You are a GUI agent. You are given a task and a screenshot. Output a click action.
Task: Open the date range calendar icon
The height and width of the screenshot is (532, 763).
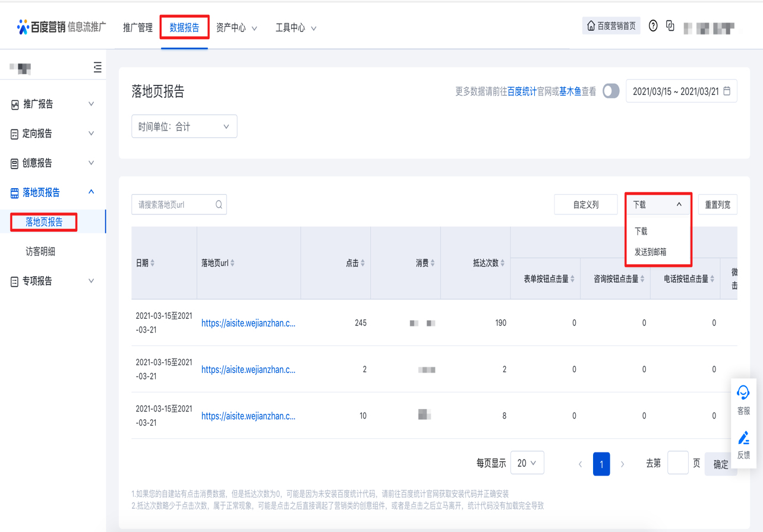click(x=727, y=91)
